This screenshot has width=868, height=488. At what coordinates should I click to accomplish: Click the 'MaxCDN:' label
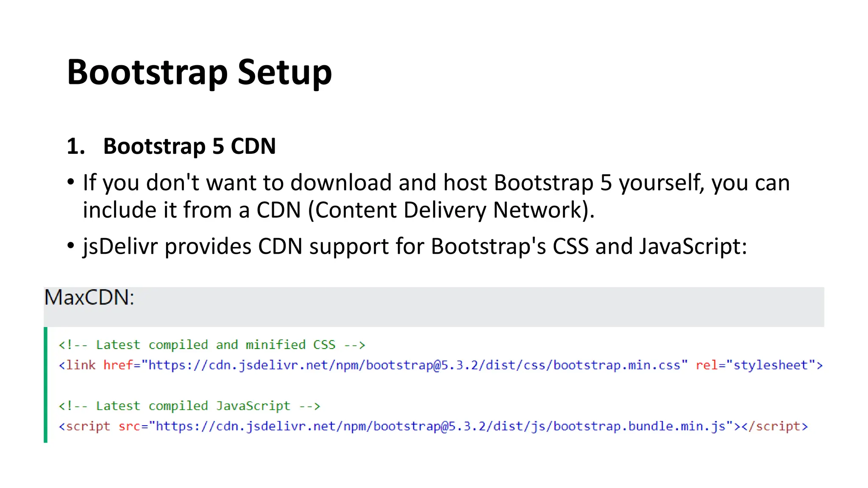pos(89,297)
